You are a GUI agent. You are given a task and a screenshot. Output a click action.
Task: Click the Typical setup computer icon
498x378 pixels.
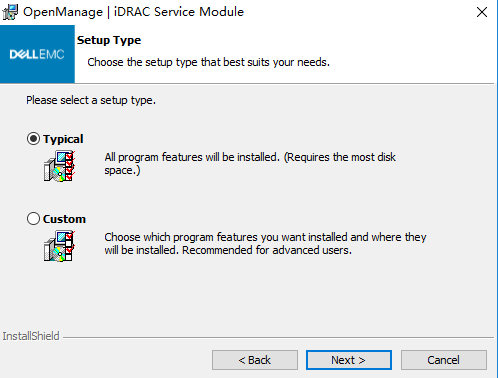point(59,166)
